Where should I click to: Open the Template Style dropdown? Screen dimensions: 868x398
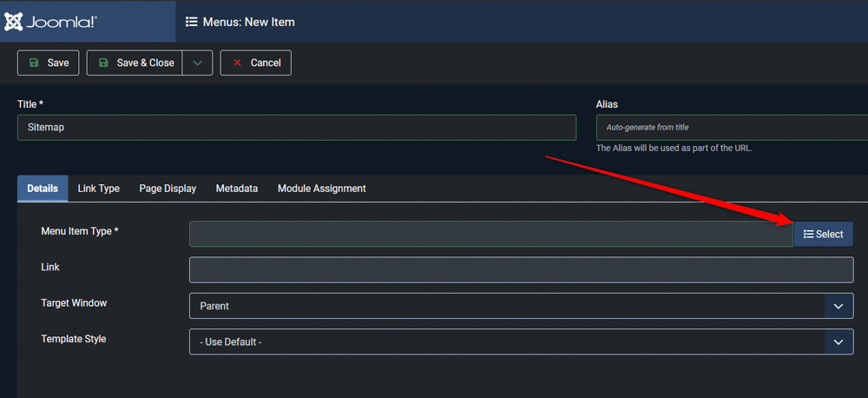click(x=522, y=342)
